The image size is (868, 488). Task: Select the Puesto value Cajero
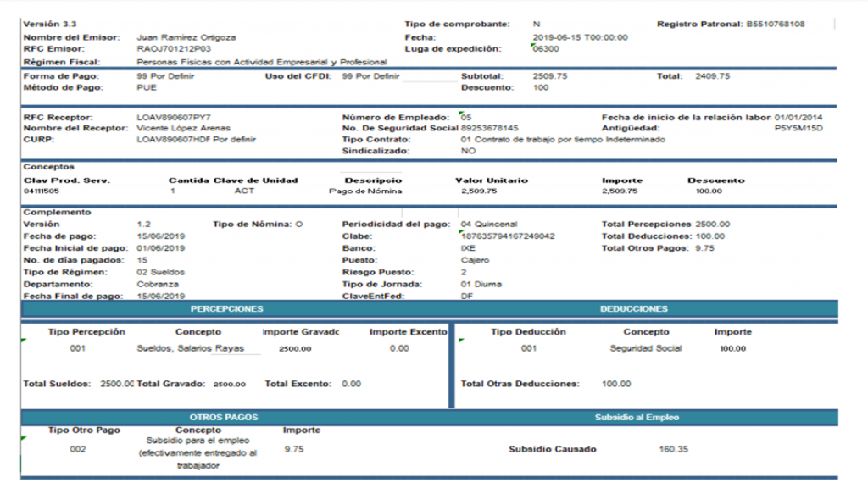pyautogui.click(x=472, y=261)
